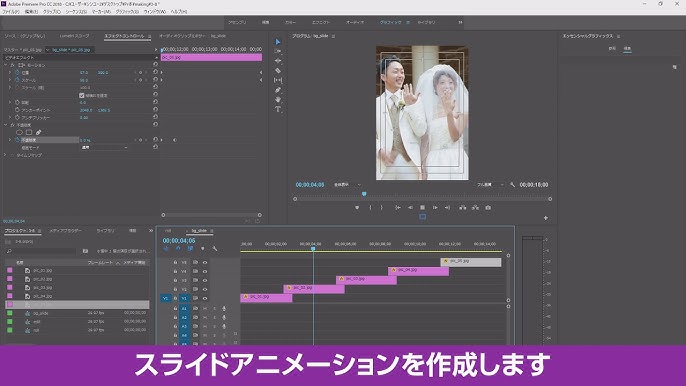
Task: Open the Sequence menu
Action: point(76,12)
